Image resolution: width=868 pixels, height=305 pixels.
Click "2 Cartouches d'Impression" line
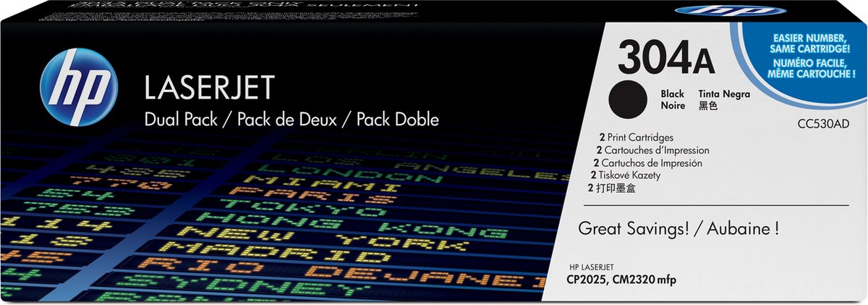point(652,150)
